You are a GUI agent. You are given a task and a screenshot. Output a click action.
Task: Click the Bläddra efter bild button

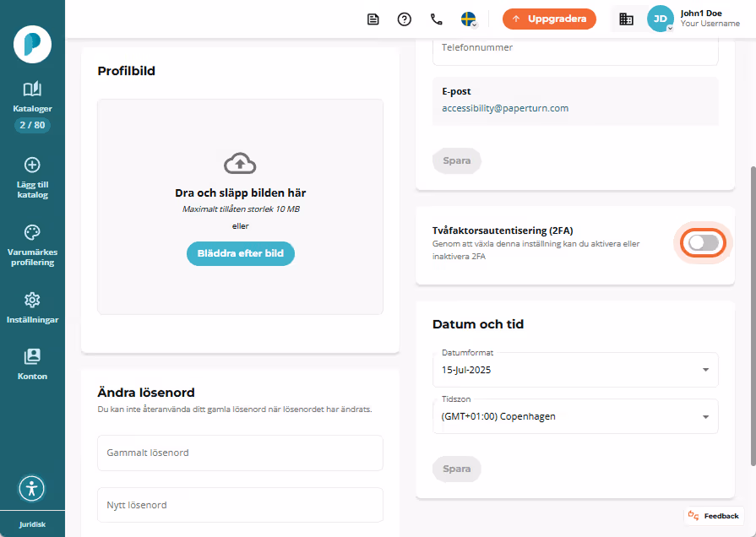(x=241, y=253)
